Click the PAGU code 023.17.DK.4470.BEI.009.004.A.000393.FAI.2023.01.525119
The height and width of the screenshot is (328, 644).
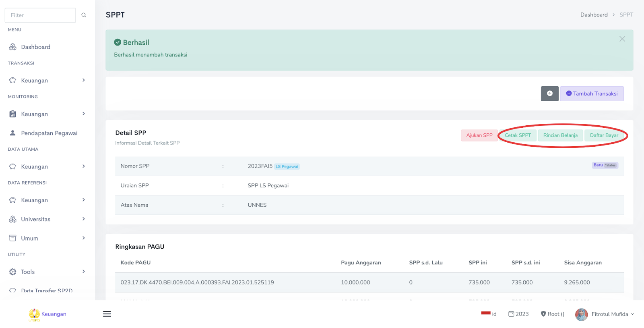tap(197, 282)
